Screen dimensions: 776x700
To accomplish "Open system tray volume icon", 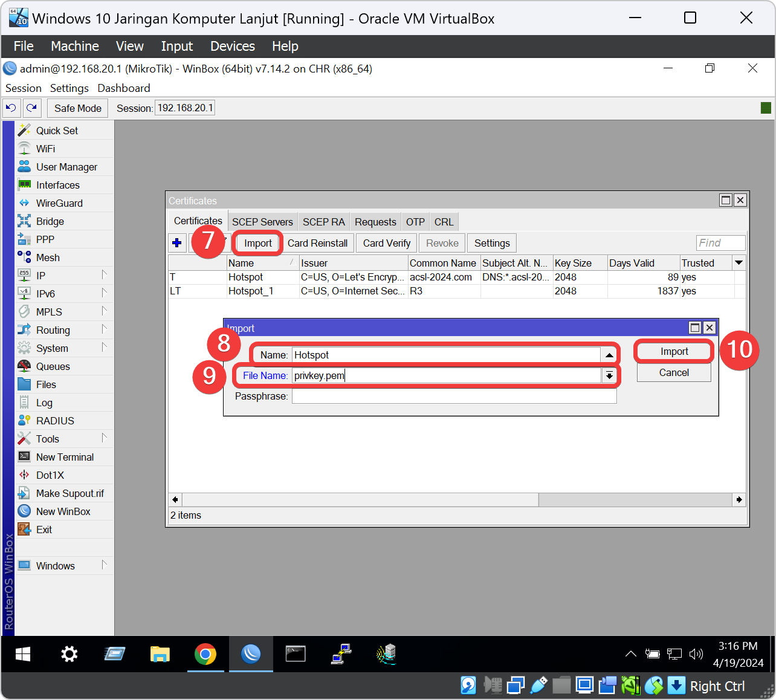I will click(x=696, y=654).
